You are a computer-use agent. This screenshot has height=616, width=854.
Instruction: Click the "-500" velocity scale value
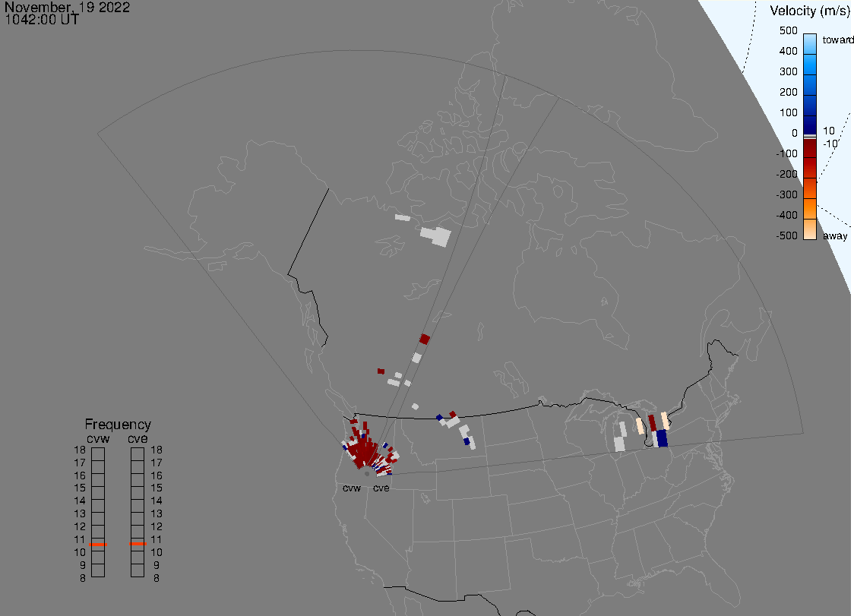pos(786,235)
